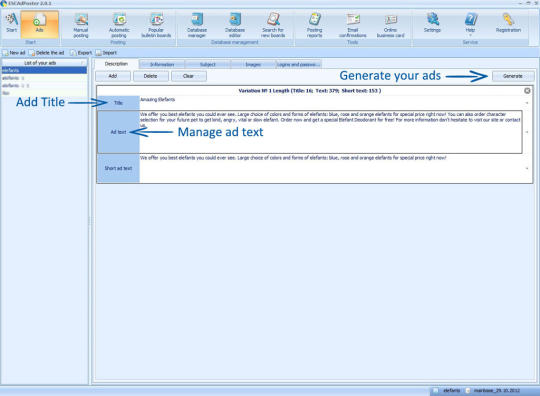Select the highlighted elefants ad in list
The image size is (540, 396).
pos(44,70)
